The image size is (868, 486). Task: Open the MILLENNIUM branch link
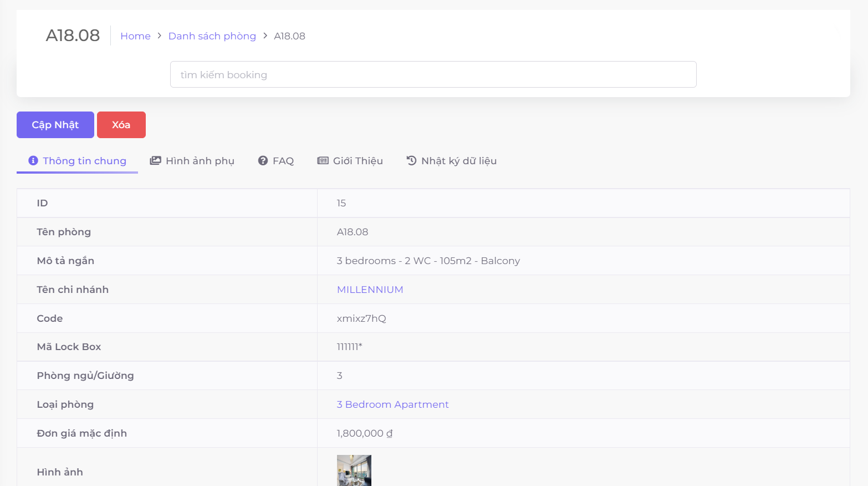click(x=370, y=290)
